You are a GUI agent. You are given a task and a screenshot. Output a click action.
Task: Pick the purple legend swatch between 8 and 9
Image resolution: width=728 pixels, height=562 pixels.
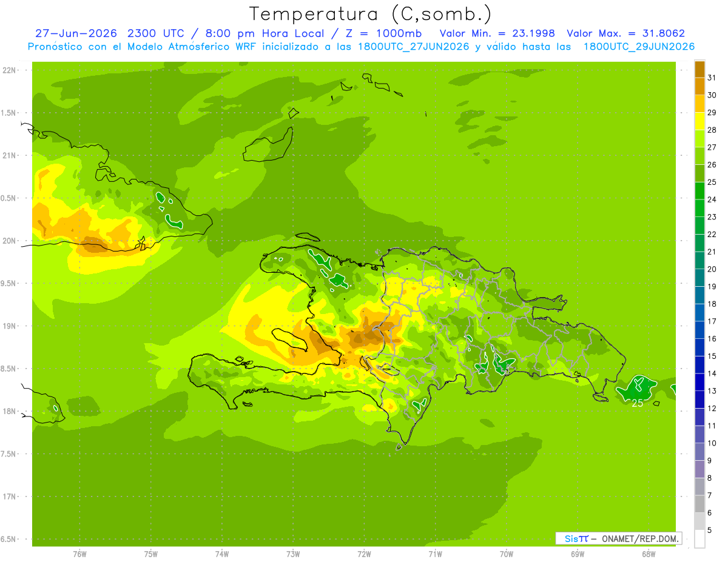[x=699, y=470]
